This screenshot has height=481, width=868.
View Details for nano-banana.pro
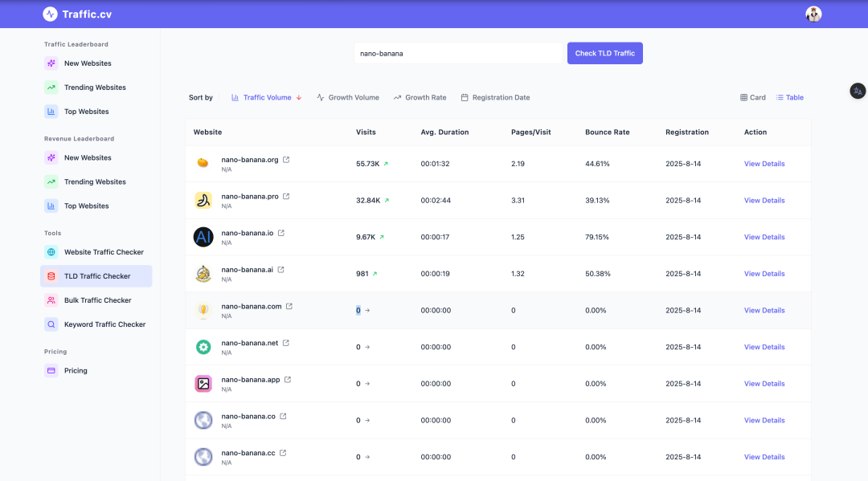[764, 200]
